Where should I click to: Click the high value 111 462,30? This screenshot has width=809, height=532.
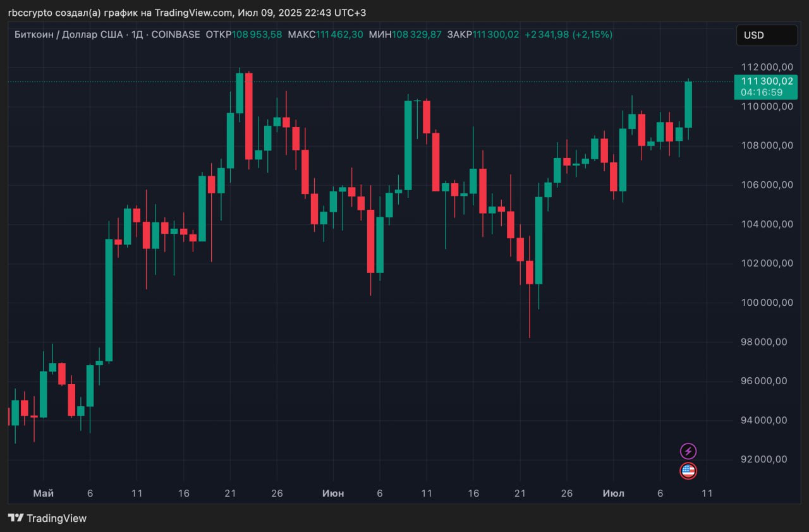(339, 35)
